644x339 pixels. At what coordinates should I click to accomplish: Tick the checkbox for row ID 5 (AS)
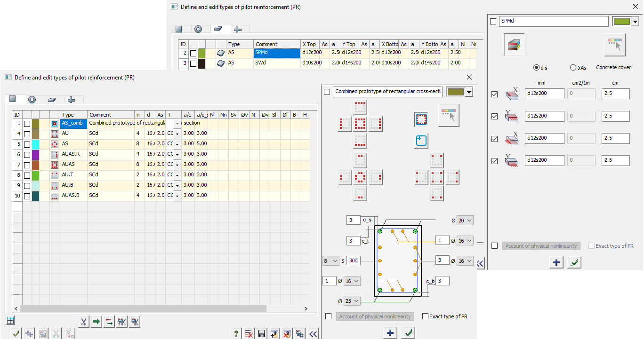click(x=27, y=144)
